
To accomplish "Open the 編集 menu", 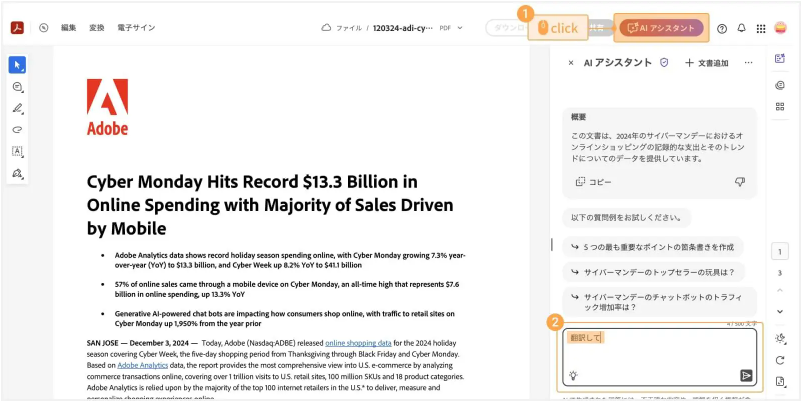I will 68,28.
